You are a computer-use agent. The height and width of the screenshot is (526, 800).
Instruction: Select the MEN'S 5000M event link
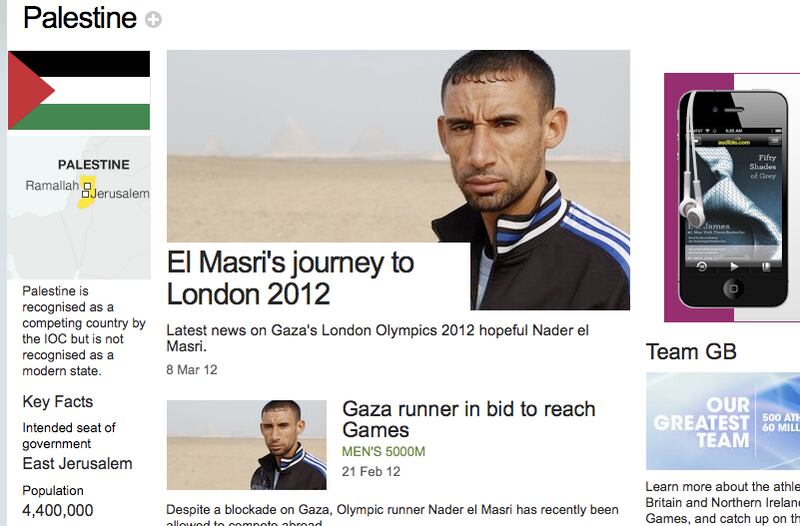point(384,452)
